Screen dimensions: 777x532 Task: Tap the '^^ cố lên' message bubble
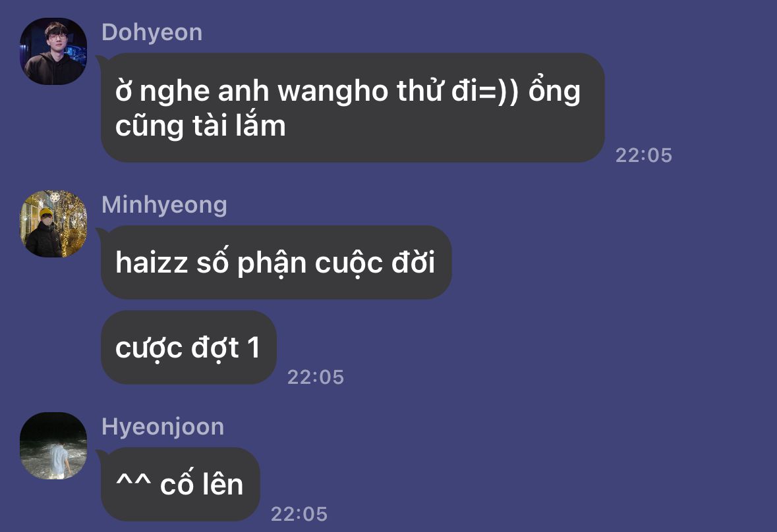pyautogui.click(x=181, y=484)
